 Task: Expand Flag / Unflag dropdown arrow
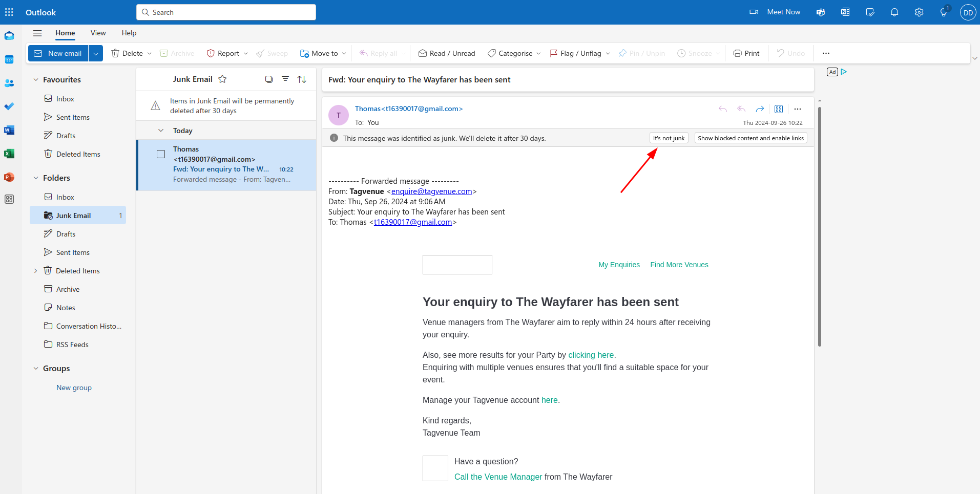608,53
